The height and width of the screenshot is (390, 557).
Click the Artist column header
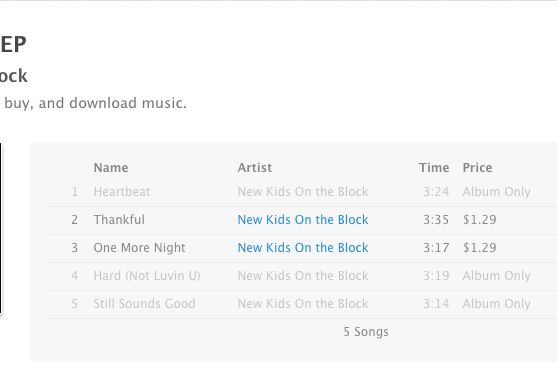pos(255,168)
